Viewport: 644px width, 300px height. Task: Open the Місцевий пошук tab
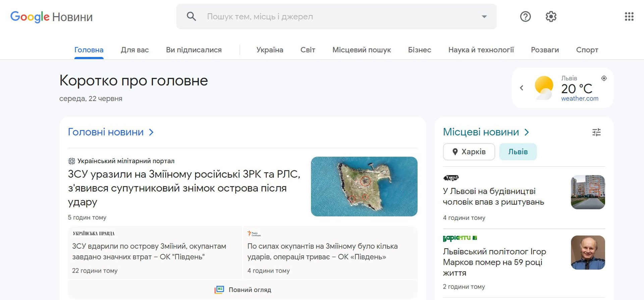click(362, 50)
